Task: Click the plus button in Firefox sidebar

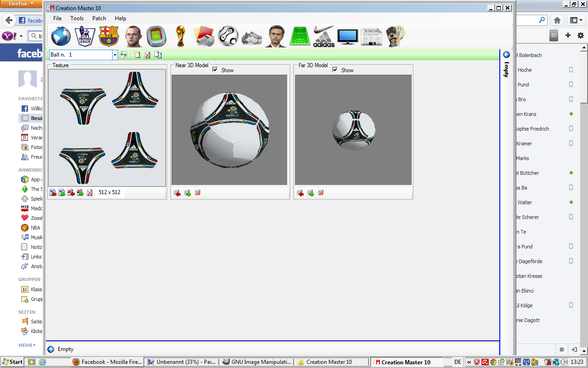Action: (x=568, y=35)
